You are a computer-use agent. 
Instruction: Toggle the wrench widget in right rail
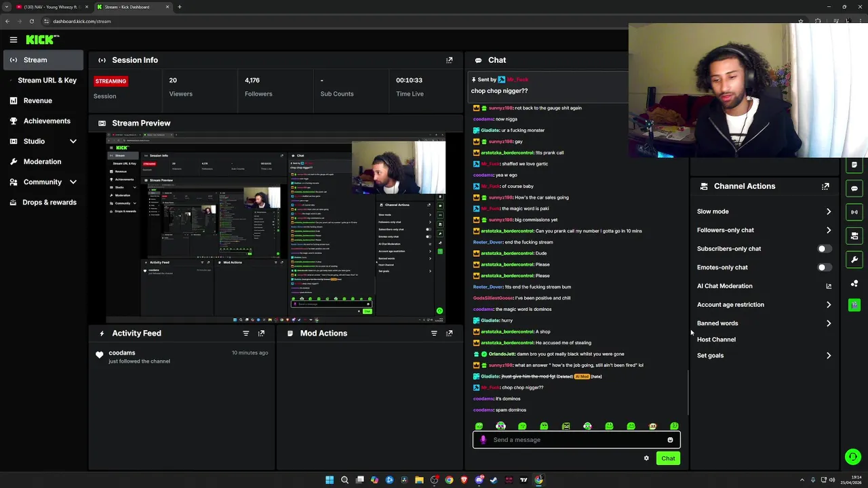tap(854, 260)
